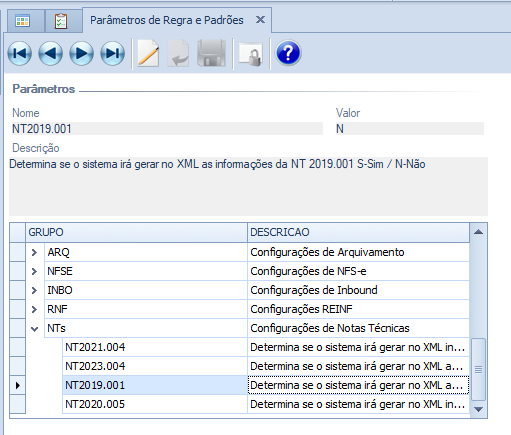Go to first record navigation button
The height and width of the screenshot is (435, 511).
pos(20,53)
